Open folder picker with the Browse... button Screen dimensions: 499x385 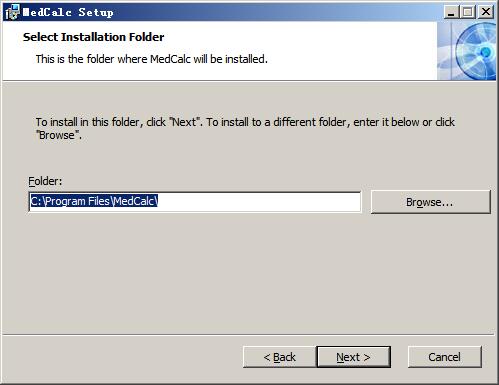(430, 202)
